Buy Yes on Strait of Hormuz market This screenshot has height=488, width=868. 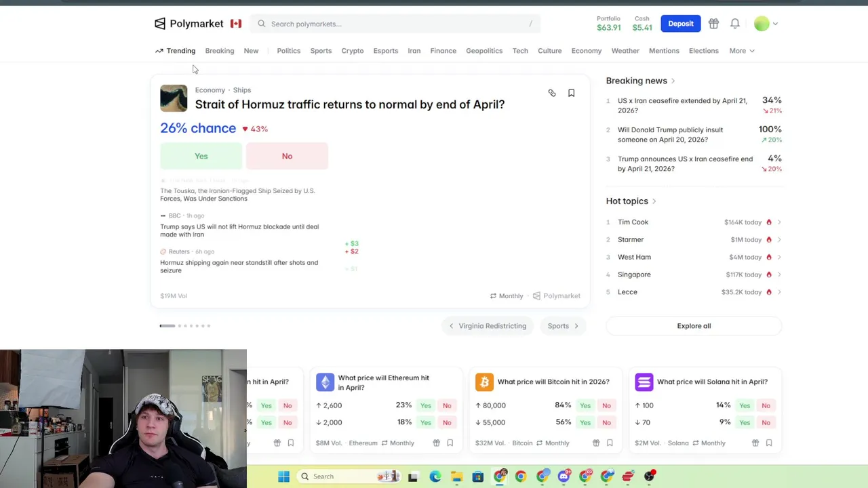pos(201,156)
